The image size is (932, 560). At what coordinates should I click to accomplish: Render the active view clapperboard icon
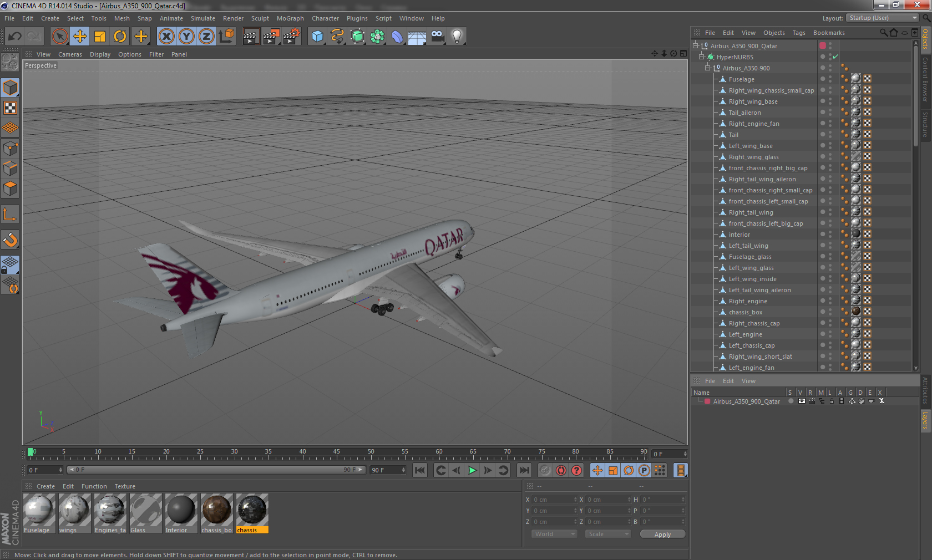[251, 37]
